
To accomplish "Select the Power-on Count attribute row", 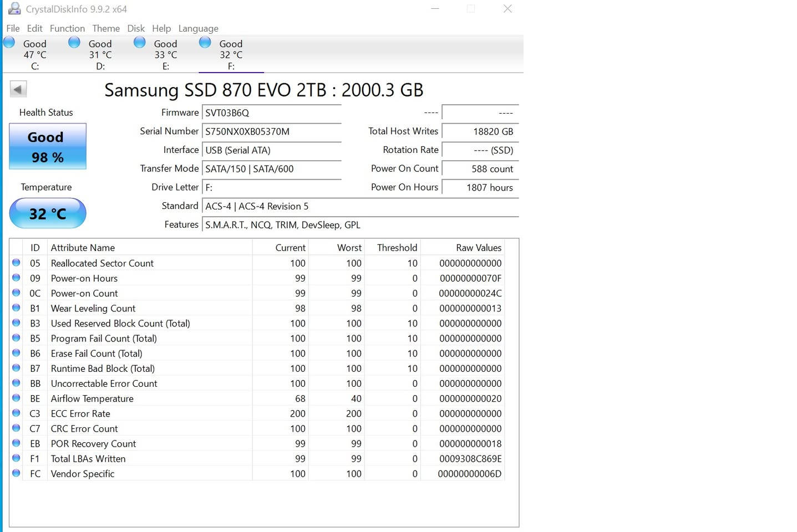I will [257, 293].
